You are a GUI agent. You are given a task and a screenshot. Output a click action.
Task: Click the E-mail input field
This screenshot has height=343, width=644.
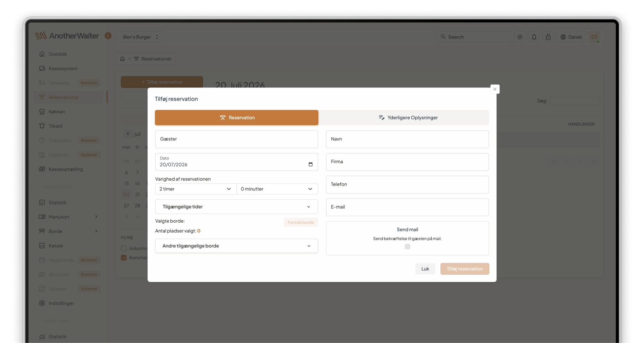point(407,207)
